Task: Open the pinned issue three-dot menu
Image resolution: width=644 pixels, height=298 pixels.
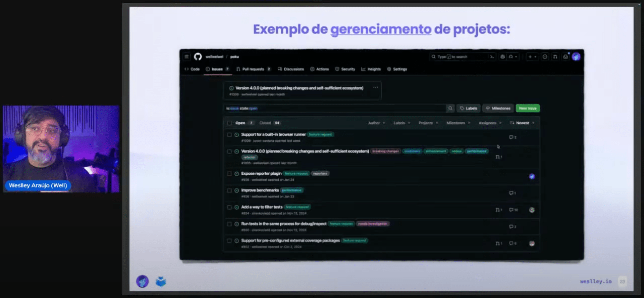Action: coord(375,87)
